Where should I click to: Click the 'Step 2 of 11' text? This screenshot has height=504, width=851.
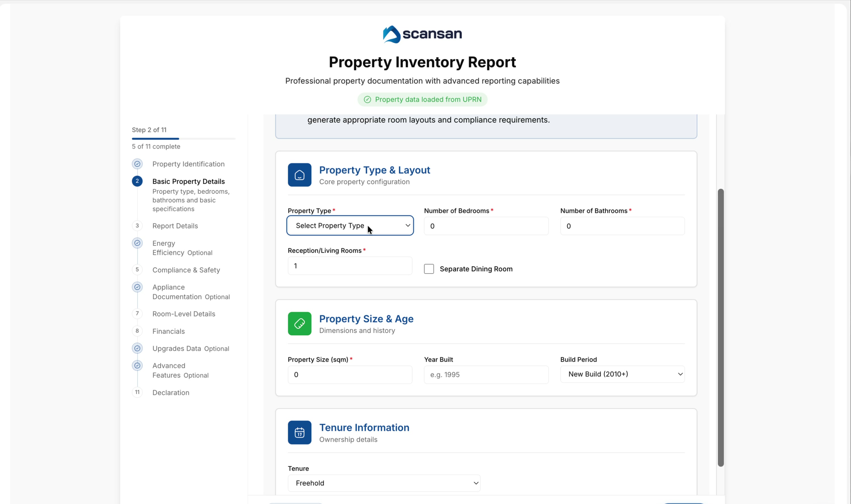(149, 130)
